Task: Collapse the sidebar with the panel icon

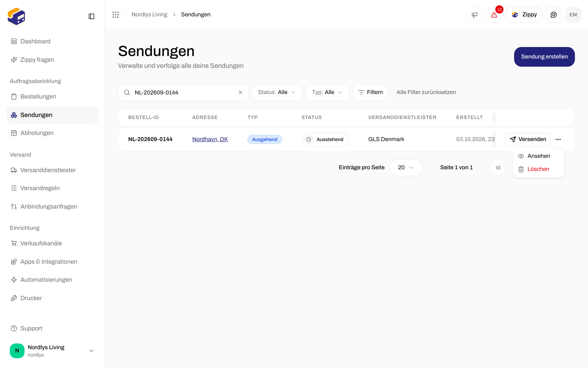Action: coord(91,16)
